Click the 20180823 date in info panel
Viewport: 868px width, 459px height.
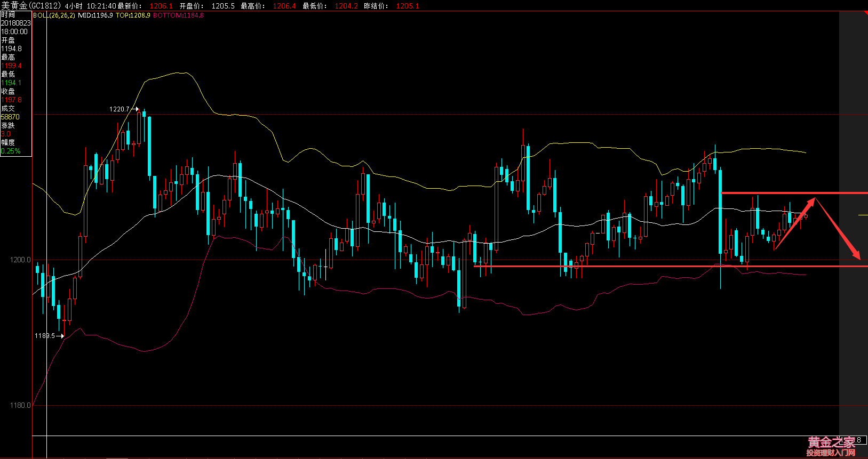(x=15, y=23)
